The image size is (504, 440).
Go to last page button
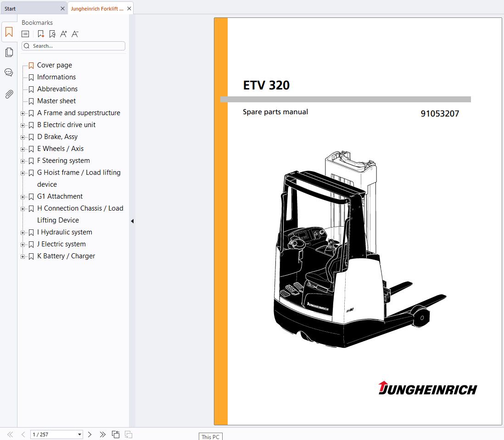(102, 434)
